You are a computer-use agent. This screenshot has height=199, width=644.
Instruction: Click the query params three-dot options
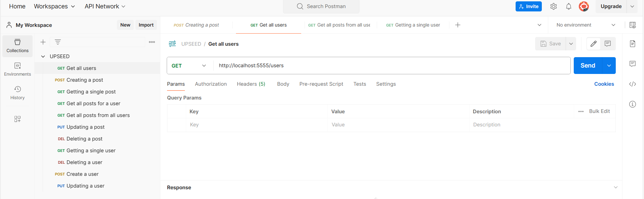click(581, 112)
